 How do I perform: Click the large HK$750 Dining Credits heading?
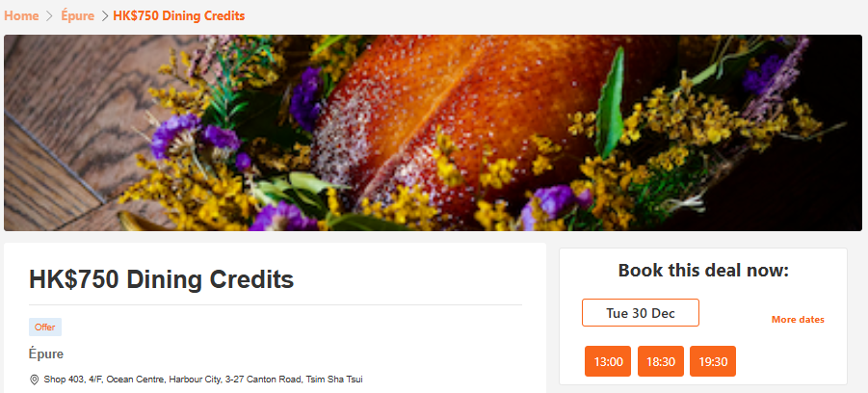(x=161, y=279)
